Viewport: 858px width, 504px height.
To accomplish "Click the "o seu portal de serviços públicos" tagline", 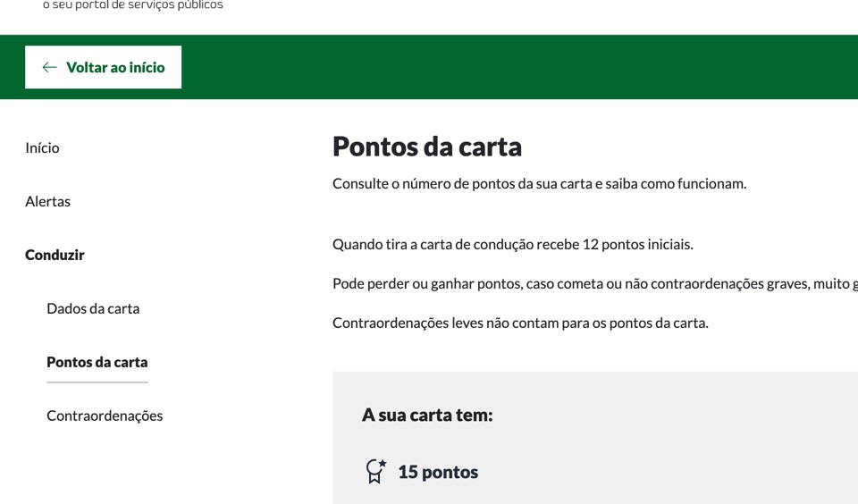I will (x=133, y=5).
